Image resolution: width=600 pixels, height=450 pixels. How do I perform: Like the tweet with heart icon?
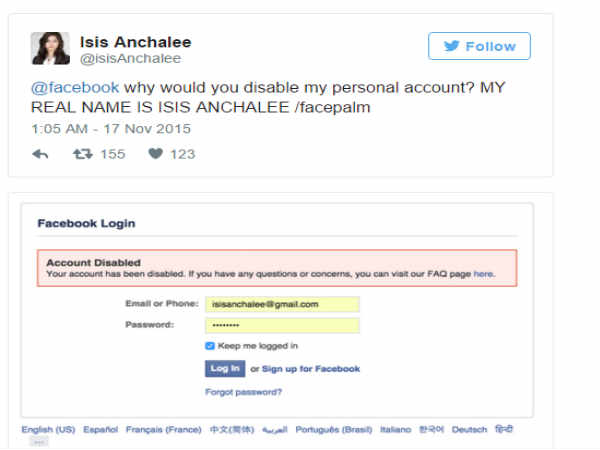click(x=155, y=154)
